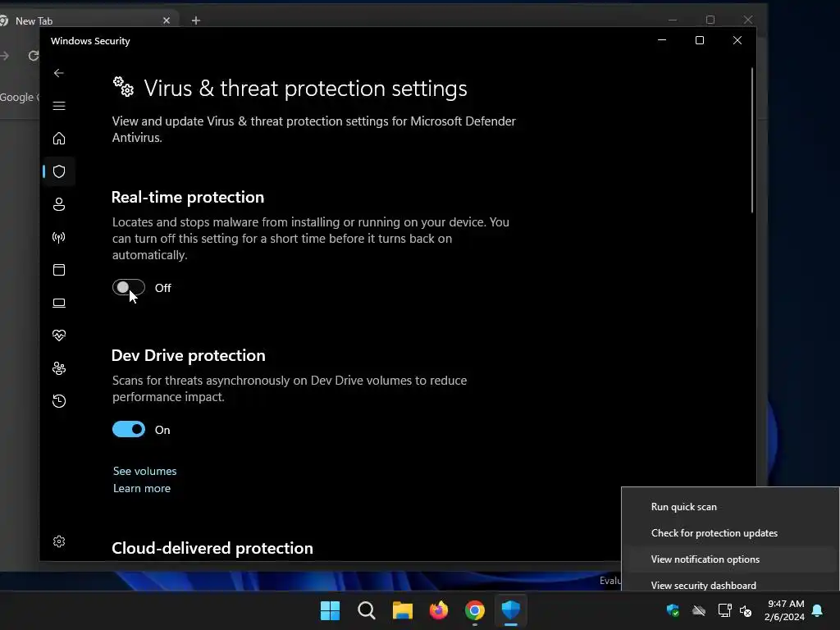The height and width of the screenshot is (630, 840).
Task: Open Device performance & health heart icon
Action: (x=59, y=336)
